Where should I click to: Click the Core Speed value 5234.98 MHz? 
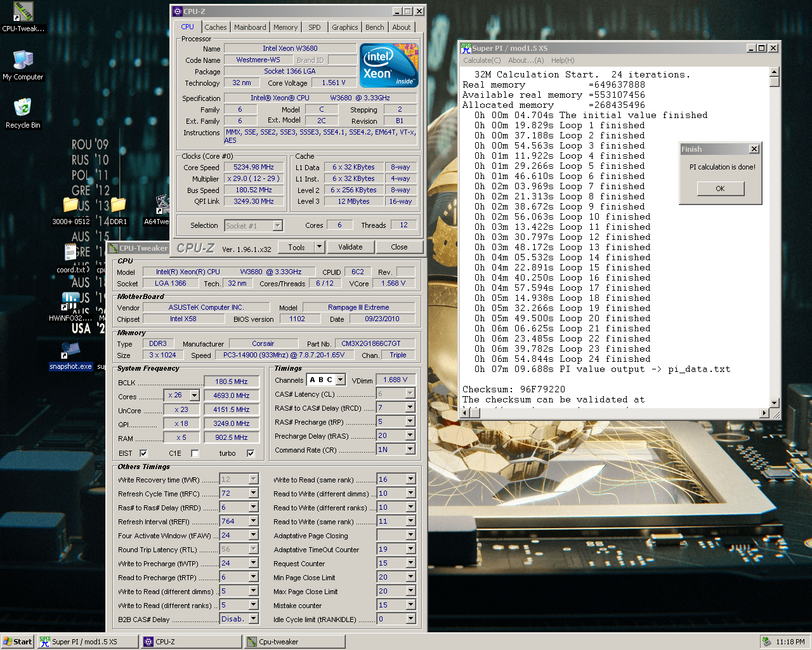coord(254,167)
